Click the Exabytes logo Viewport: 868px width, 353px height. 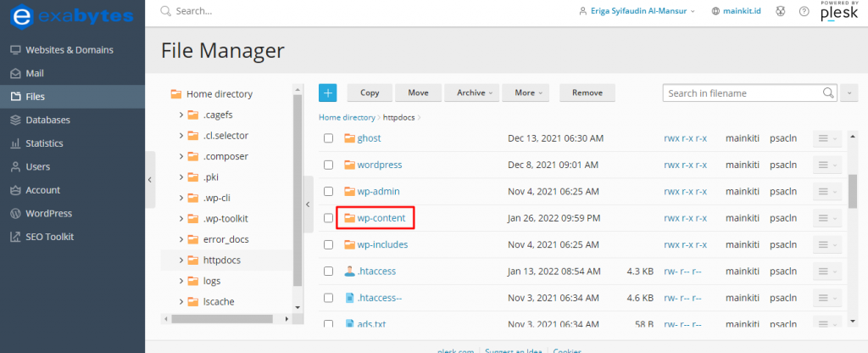click(x=72, y=16)
